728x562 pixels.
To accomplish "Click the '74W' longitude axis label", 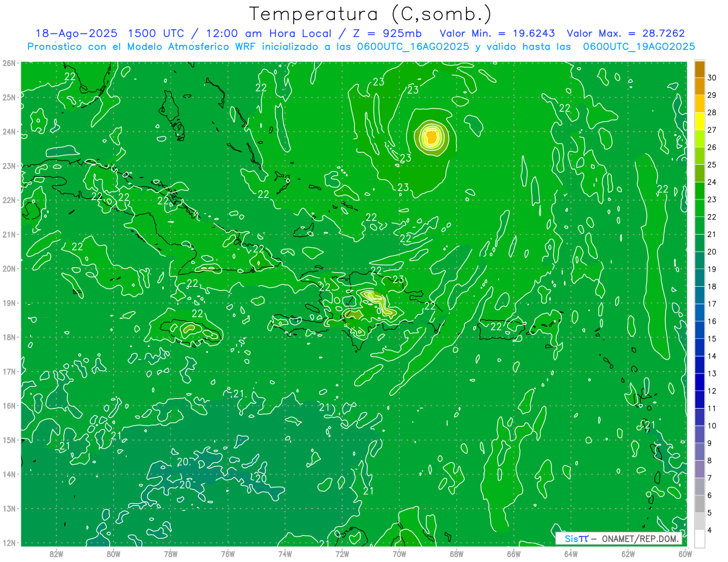I will click(285, 554).
